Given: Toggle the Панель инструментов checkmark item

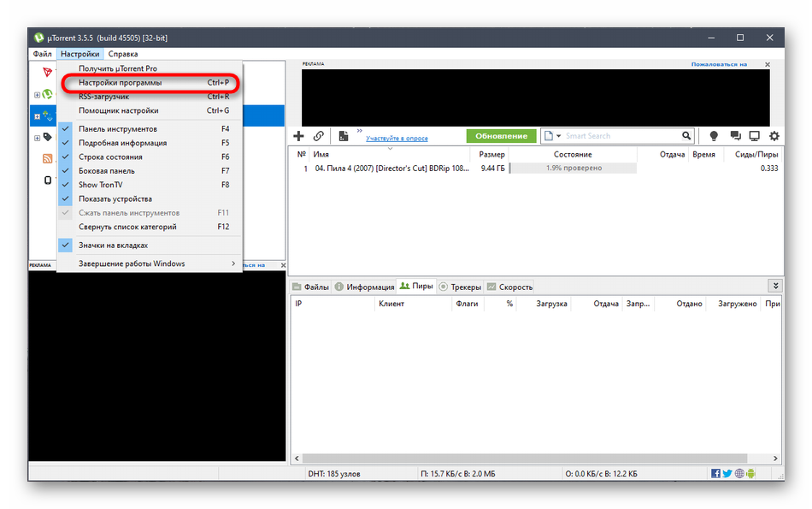Looking at the screenshot, I should [150, 128].
